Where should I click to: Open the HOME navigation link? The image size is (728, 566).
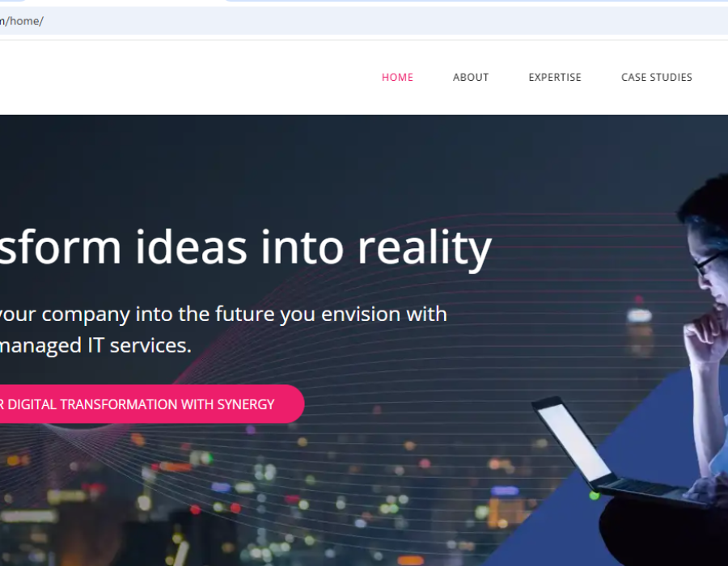tap(397, 78)
